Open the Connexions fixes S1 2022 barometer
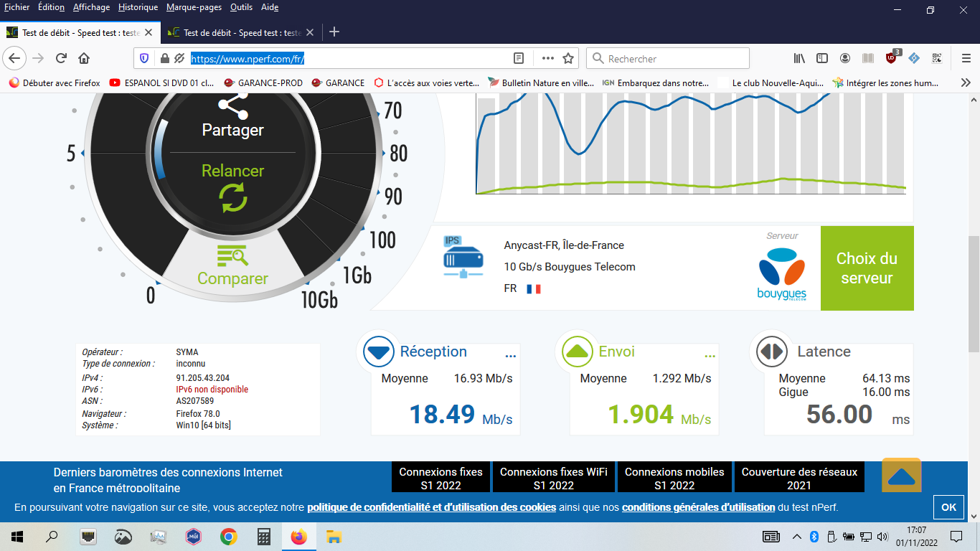Image resolution: width=980 pixels, height=551 pixels. [x=440, y=478]
